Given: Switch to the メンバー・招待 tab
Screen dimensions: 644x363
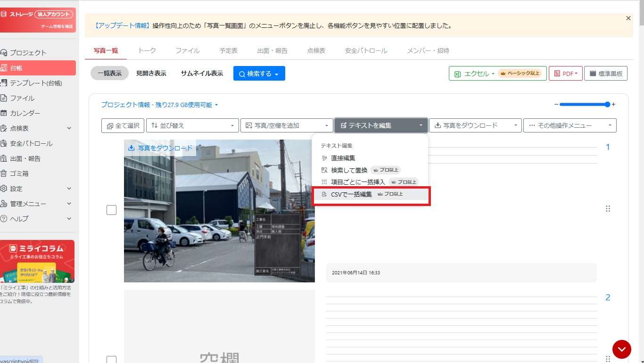Looking at the screenshot, I should click(x=428, y=50).
